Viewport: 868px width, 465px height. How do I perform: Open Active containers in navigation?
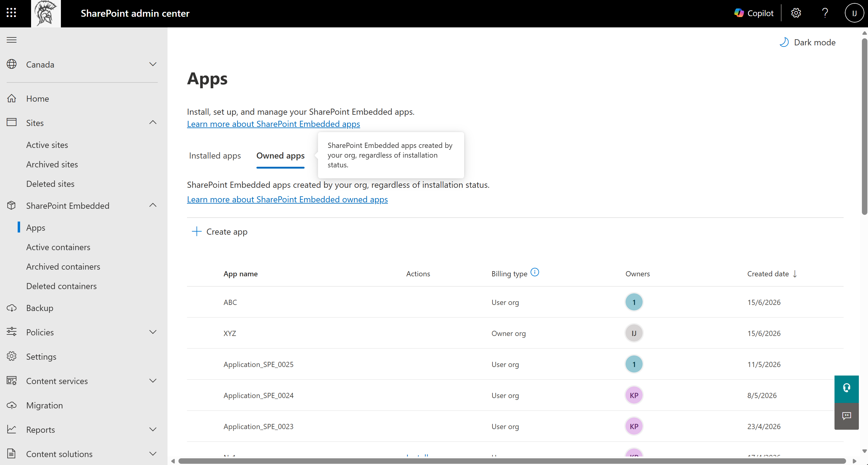[58, 247]
